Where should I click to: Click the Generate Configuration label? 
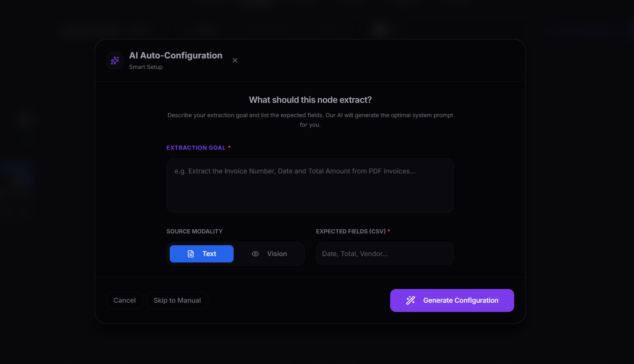[460, 300]
